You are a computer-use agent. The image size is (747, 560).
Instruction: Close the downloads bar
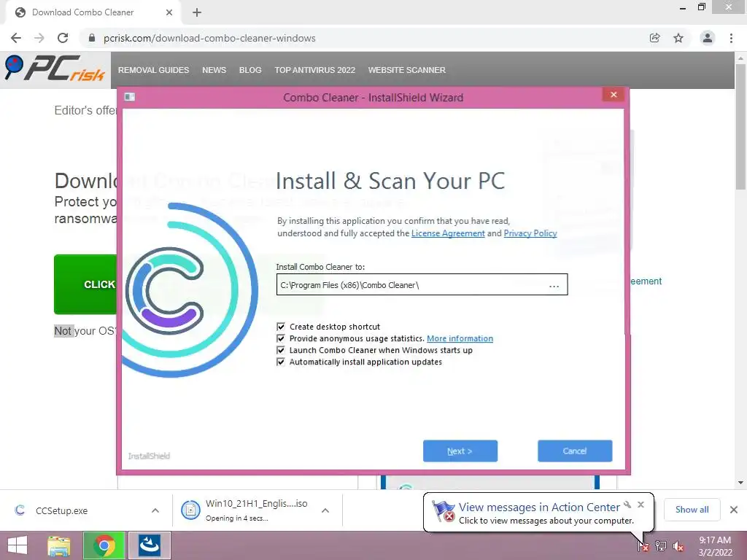point(734,510)
